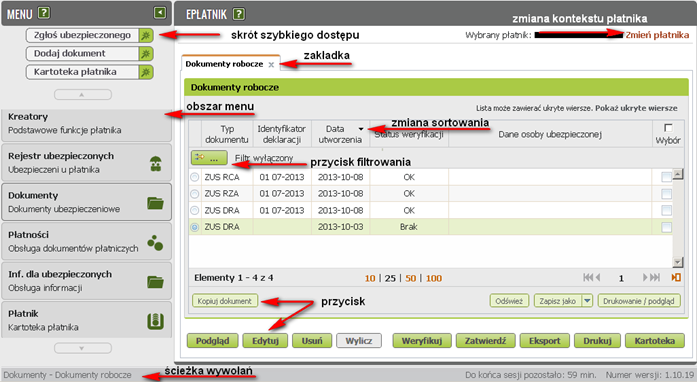Screen dimensions: 697x382
Task: Click Pokaż ukryte wiersze link
Action: [x=636, y=108]
